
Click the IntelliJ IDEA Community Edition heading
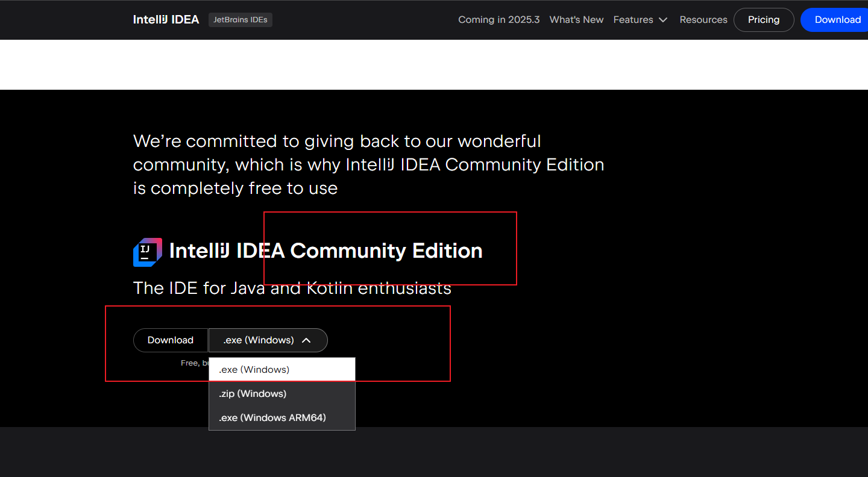[325, 251]
